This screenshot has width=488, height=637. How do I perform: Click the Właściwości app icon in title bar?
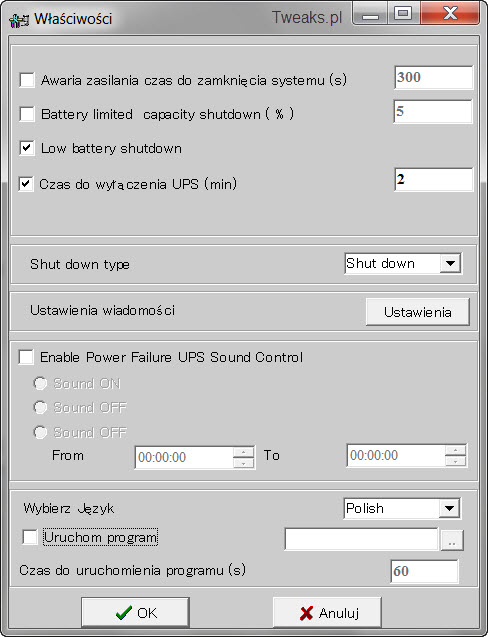tap(19, 20)
